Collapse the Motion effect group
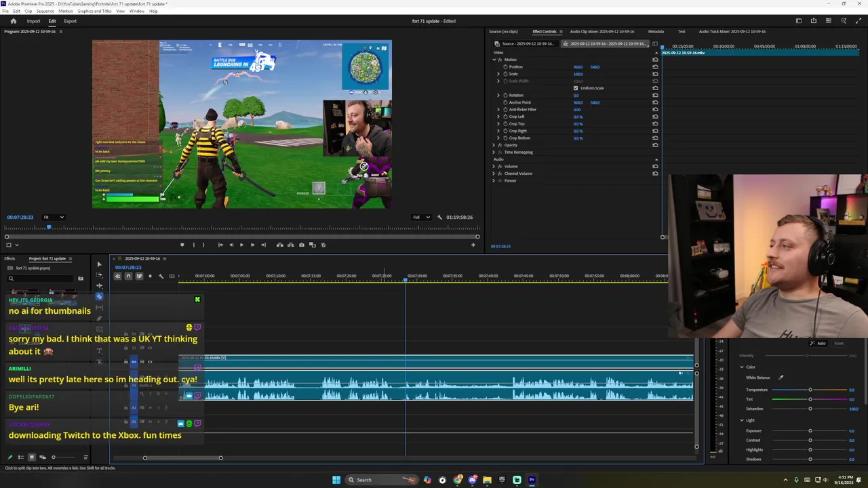868x488 pixels. click(494, 60)
